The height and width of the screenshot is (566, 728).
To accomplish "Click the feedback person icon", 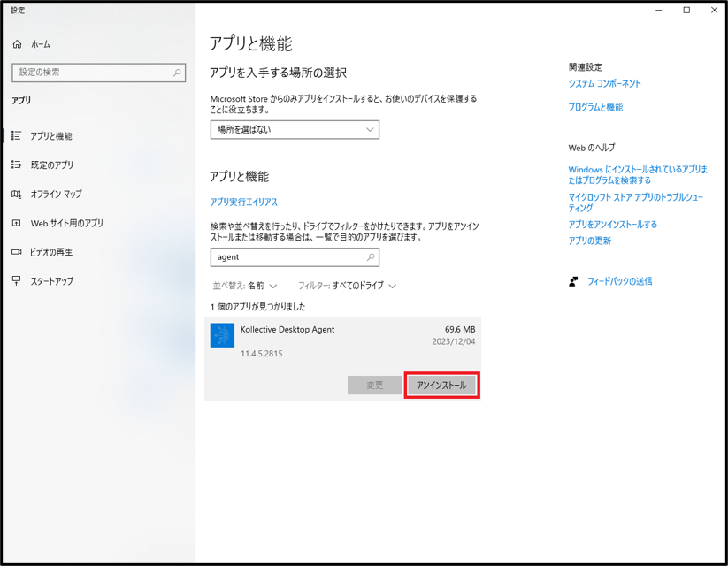I will (x=574, y=281).
